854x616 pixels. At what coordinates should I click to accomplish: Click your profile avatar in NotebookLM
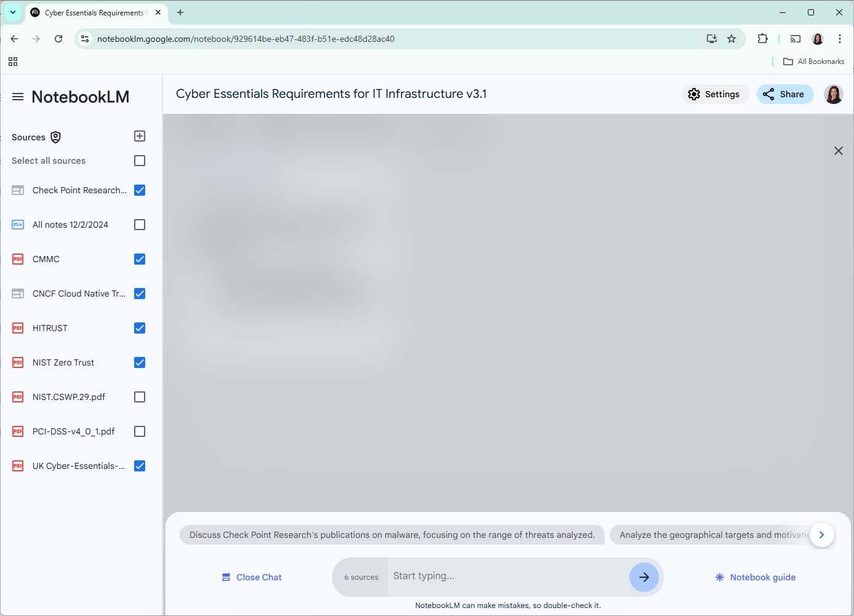pyautogui.click(x=834, y=94)
